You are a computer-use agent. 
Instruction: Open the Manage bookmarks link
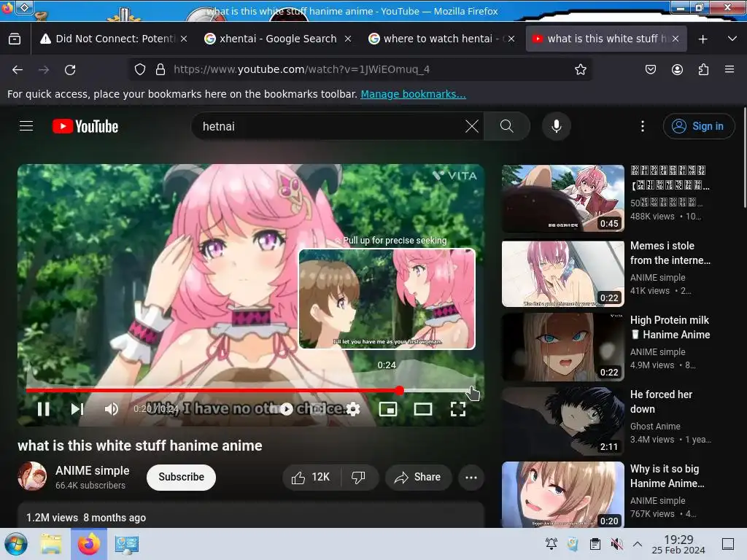pyautogui.click(x=413, y=94)
